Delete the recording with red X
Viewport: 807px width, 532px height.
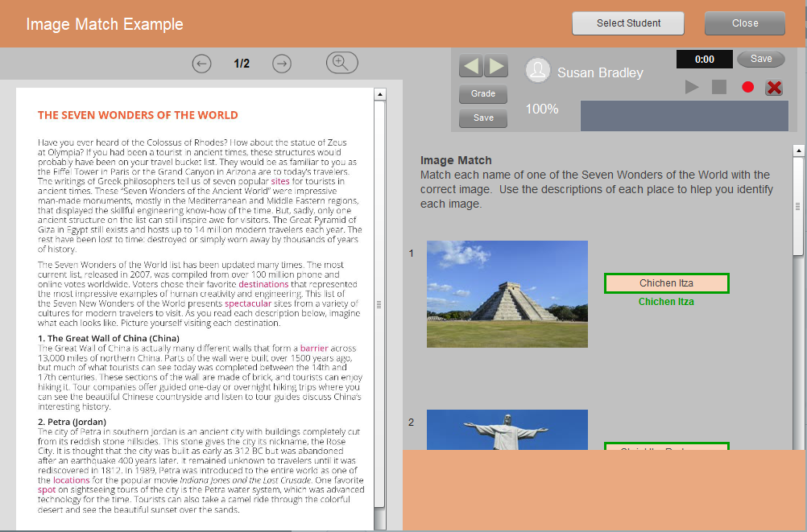pyautogui.click(x=774, y=87)
